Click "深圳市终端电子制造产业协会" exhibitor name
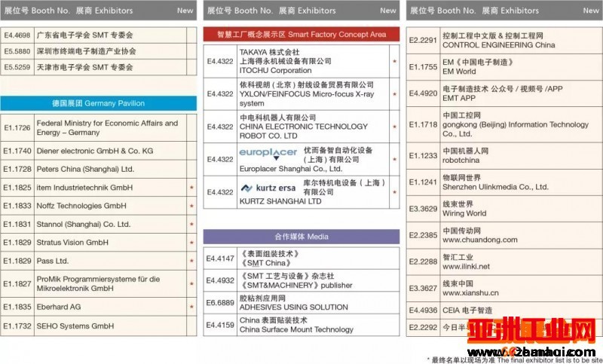This screenshot has width=603, height=364. coord(86,51)
